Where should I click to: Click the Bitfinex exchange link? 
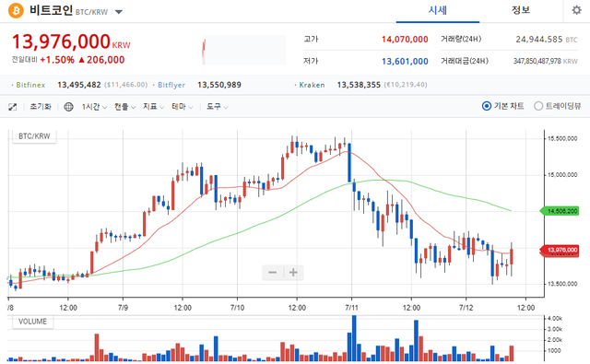point(30,85)
